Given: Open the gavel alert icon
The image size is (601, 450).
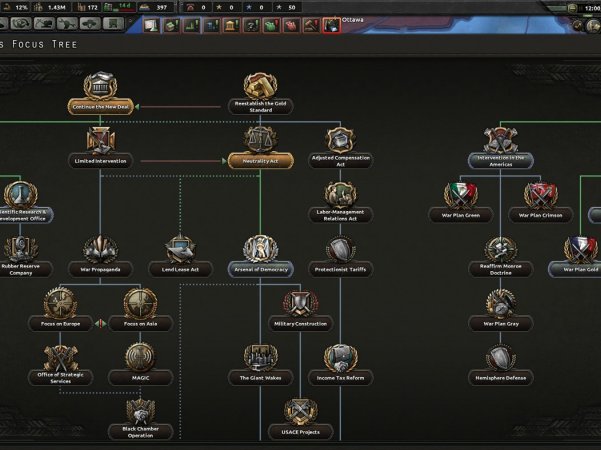Looking at the screenshot, I should 311,25.
